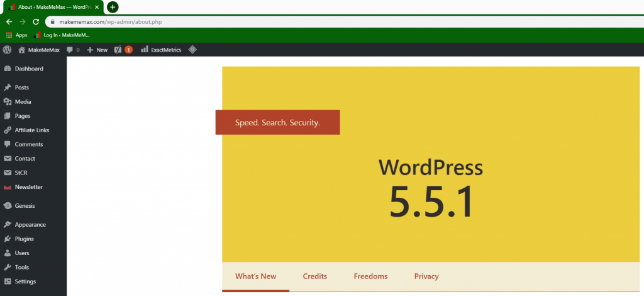Click the padlock site info icon
Image resolution: width=644 pixels, height=296 pixels.
click(x=52, y=22)
